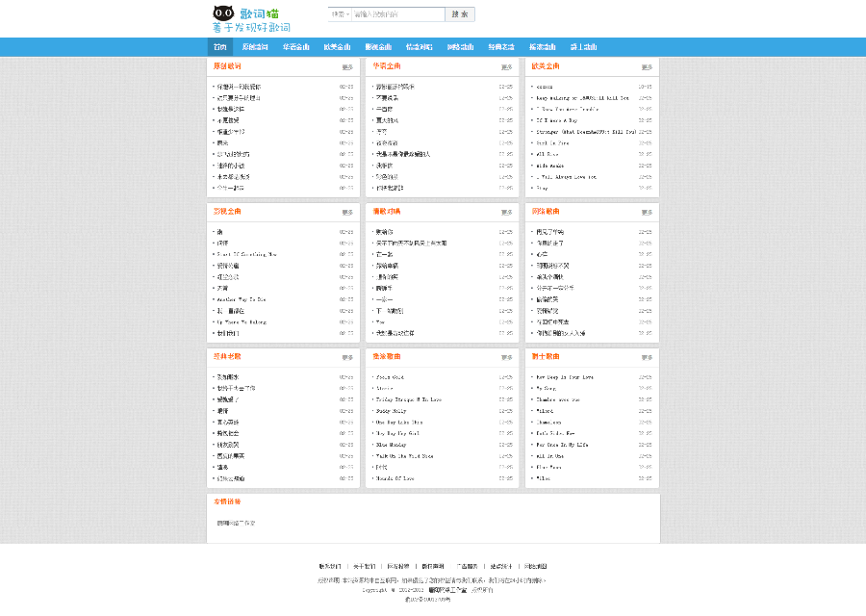The image size is (866, 616).
Task: Click the search keyword input field
Action: [397, 14]
